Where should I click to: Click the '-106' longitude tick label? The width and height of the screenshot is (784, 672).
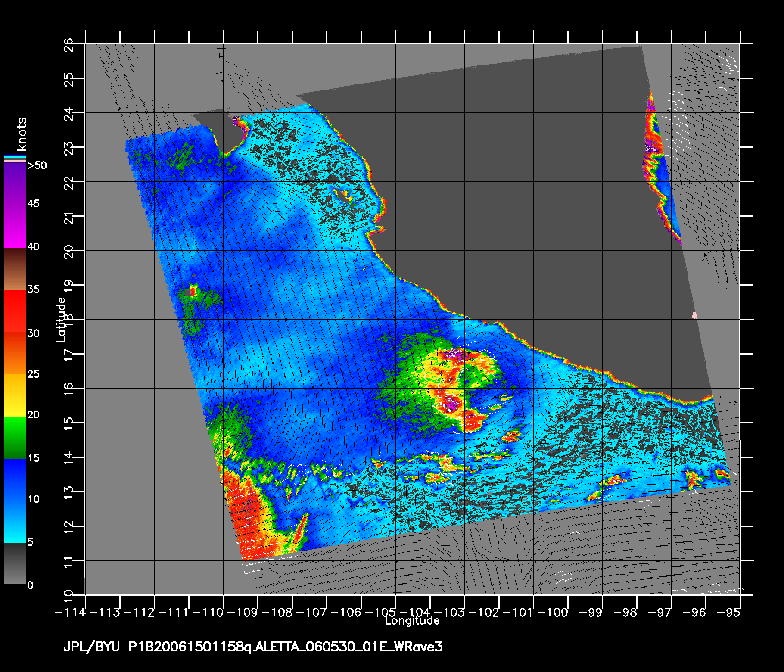coord(346,613)
